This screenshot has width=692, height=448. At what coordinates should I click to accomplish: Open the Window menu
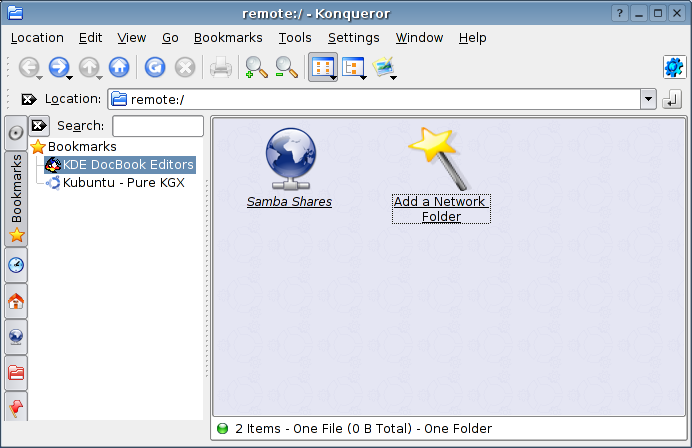click(x=419, y=38)
